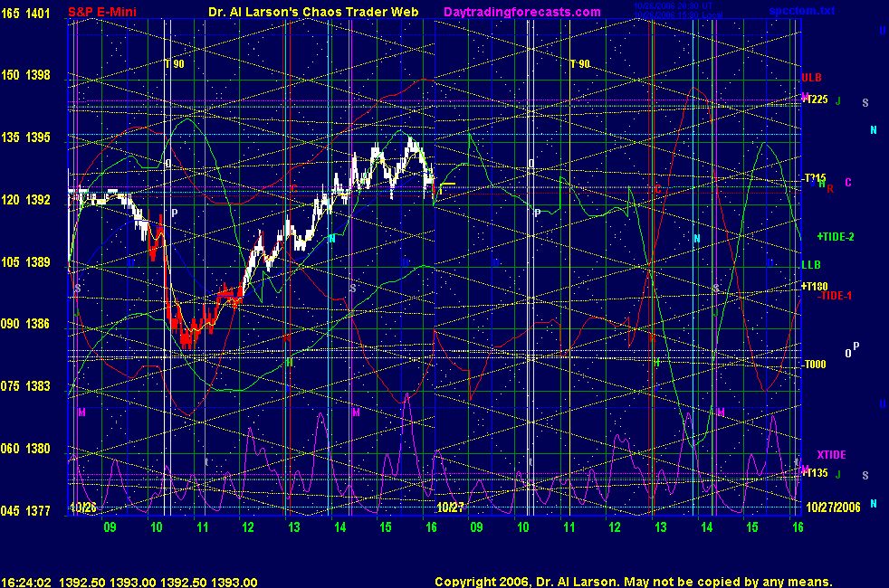This screenshot has height=588, width=889.
Task: Click the yellow '-T000' level label
Action: 815,365
